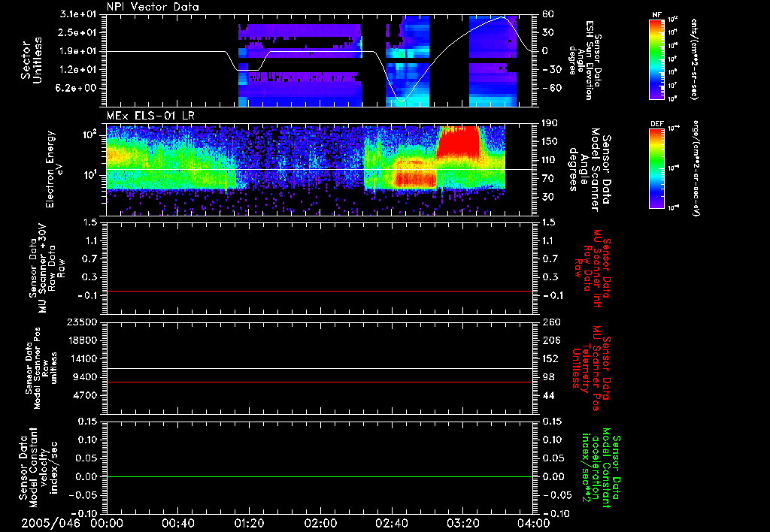Click the NF color scale bar

click(x=657, y=59)
